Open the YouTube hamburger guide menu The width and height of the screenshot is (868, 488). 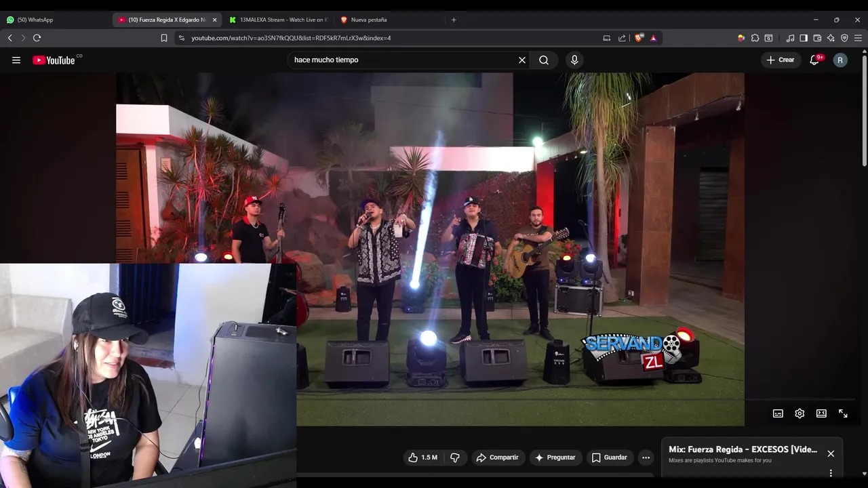pyautogui.click(x=16, y=60)
